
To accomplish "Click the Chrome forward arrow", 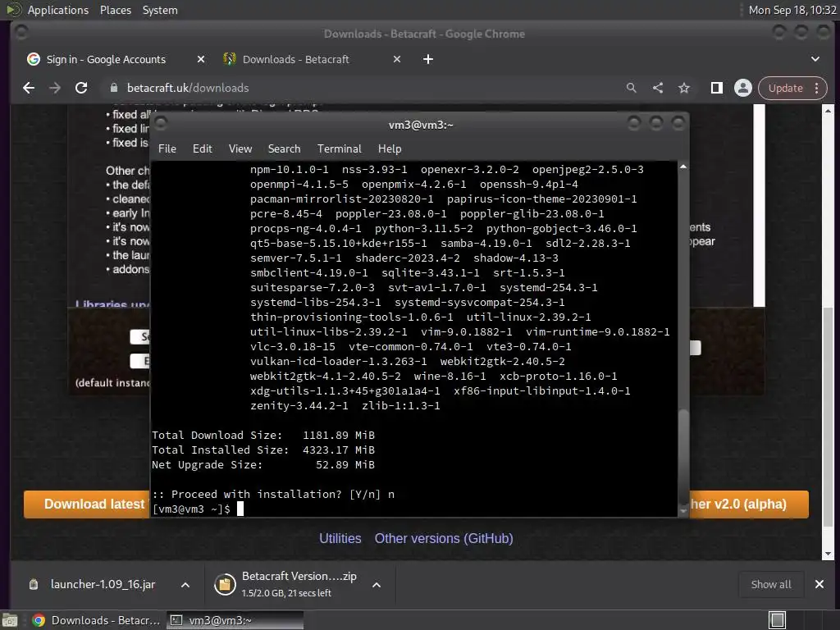I will (55, 88).
